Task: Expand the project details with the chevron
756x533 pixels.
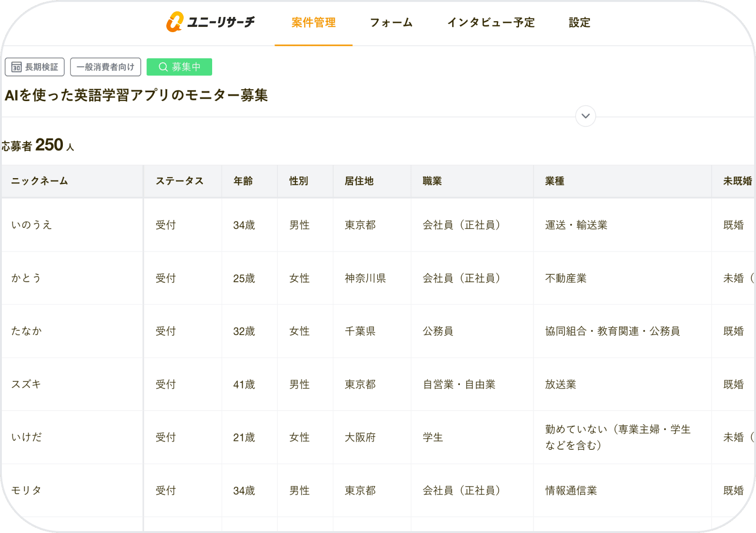Action: click(x=585, y=116)
